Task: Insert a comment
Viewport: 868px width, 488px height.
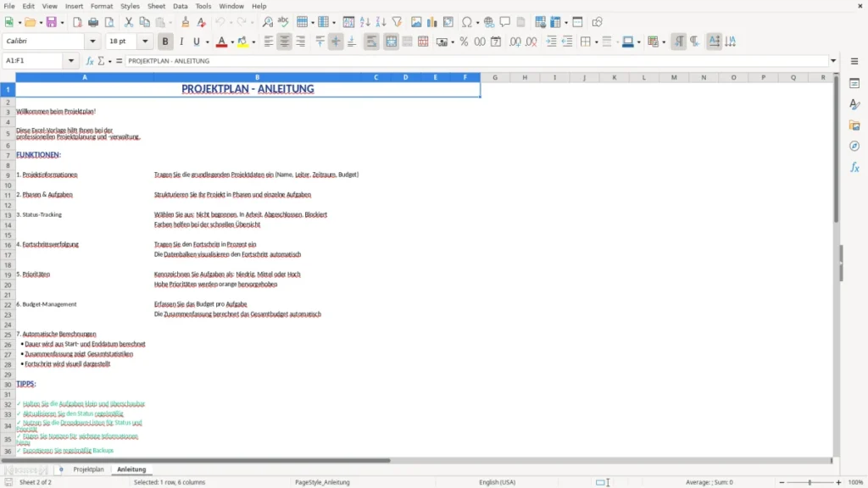Action: coord(505,22)
